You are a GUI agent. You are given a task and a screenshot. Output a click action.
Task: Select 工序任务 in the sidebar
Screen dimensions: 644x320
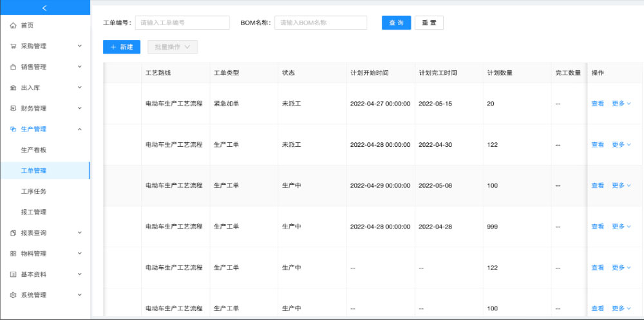(33, 191)
